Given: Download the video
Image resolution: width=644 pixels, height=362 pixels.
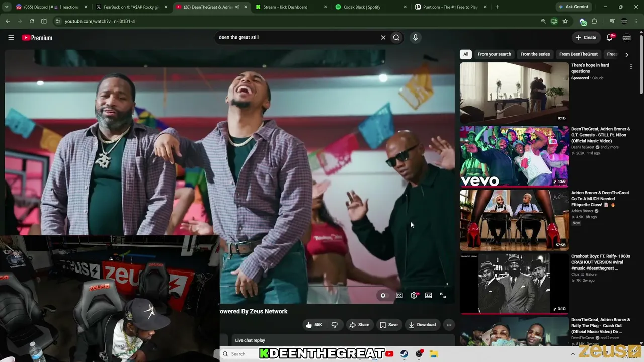Looking at the screenshot, I should pos(422,325).
